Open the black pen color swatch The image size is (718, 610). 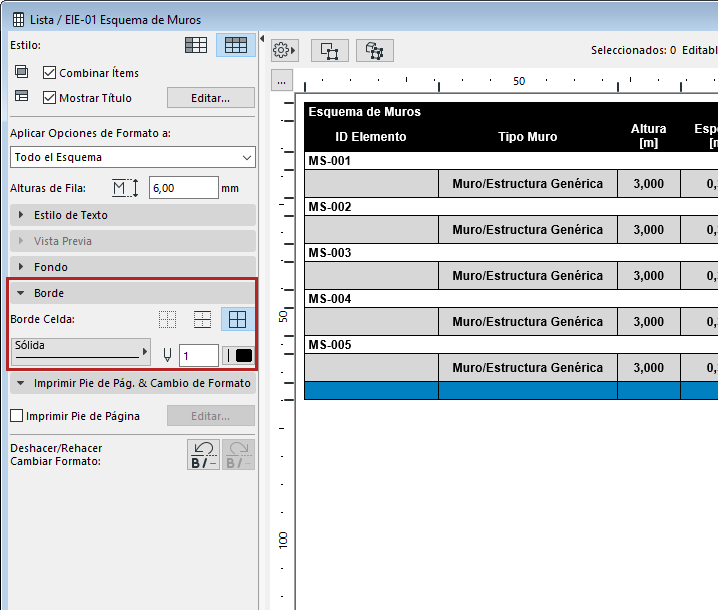coord(238,355)
